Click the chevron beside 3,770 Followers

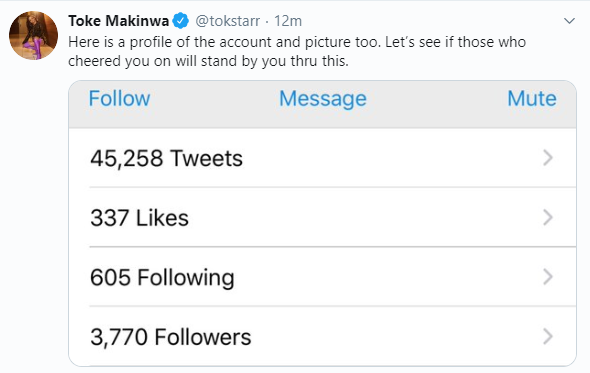pyautogui.click(x=548, y=336)
